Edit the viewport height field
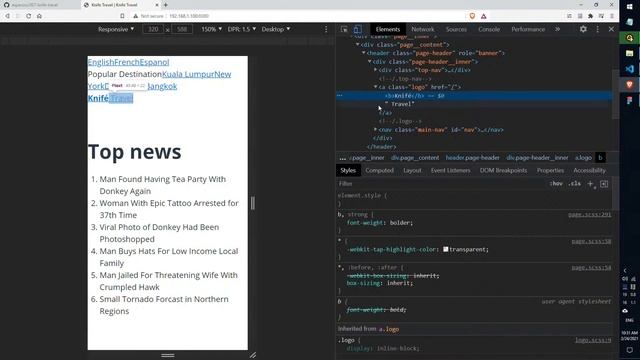Image resolution: width=640 pixels, height=360 pixels. (182, 29)
